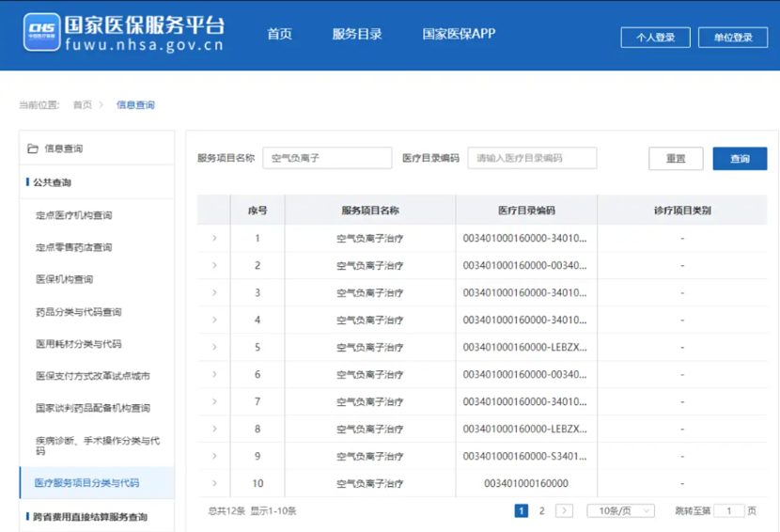Expand row 5 details chevron
Screen dimensions: 780x532
[x=214, y=348]
